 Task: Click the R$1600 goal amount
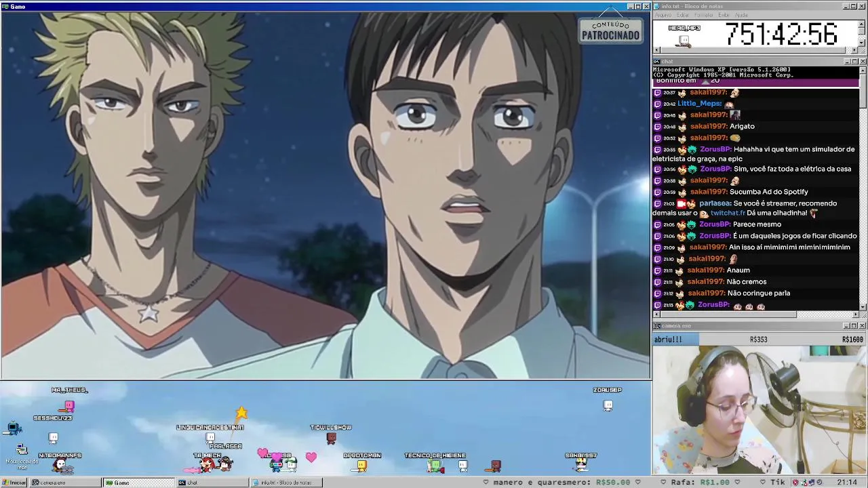tap(852, 340)
